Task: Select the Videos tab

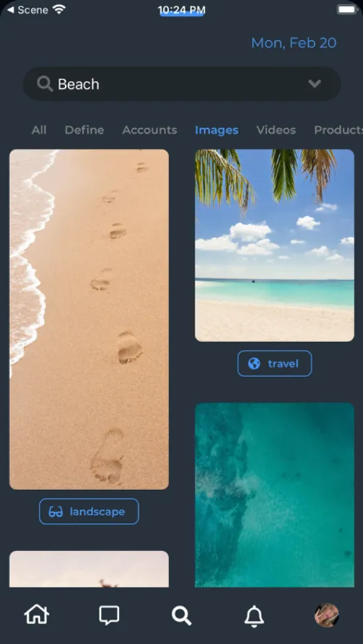Action: [x=276, y=130]
